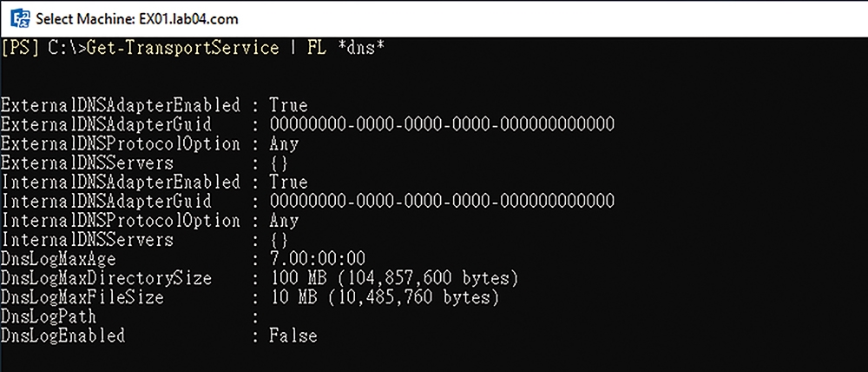The height and width of the screenshot is (372, 868).
Task: Click the InternalDNSAdapterEnabled property name
Action: [121, 182]
